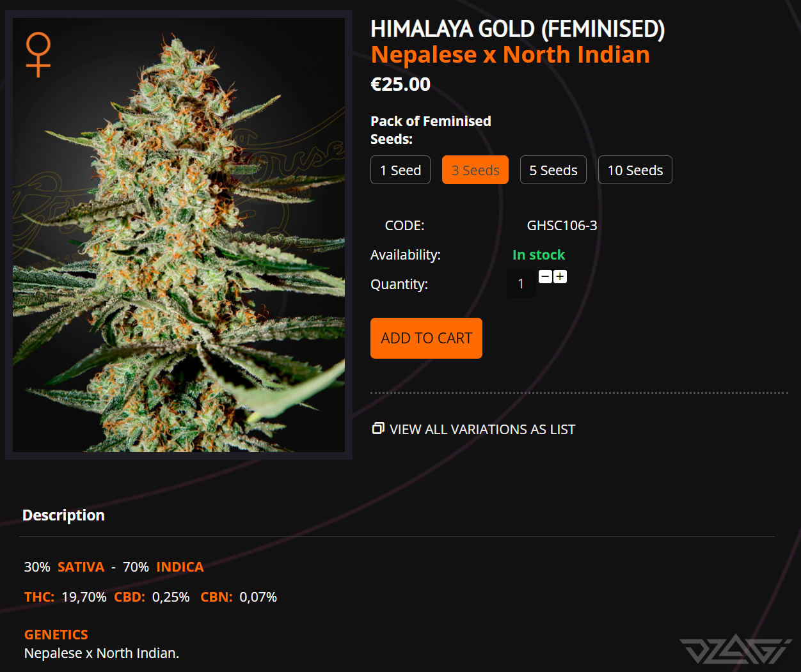801x672 pixels.
Task: Click the INDICA label in description
Action: pyautogui.click(x=180, y=567)
